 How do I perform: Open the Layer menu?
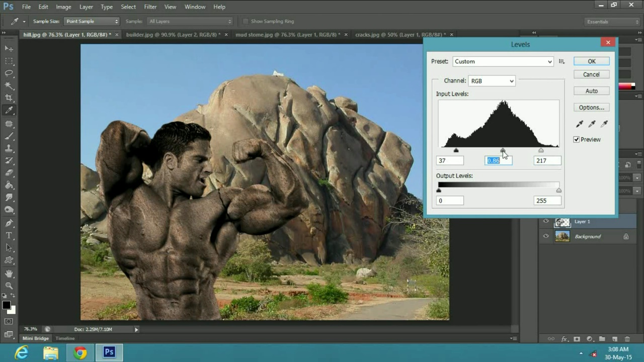[86, 7]
